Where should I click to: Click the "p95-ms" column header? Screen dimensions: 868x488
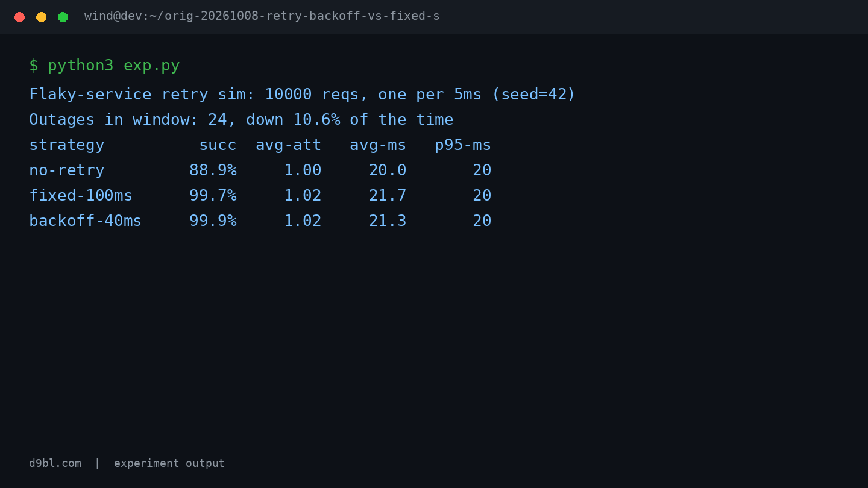point(463,145)
